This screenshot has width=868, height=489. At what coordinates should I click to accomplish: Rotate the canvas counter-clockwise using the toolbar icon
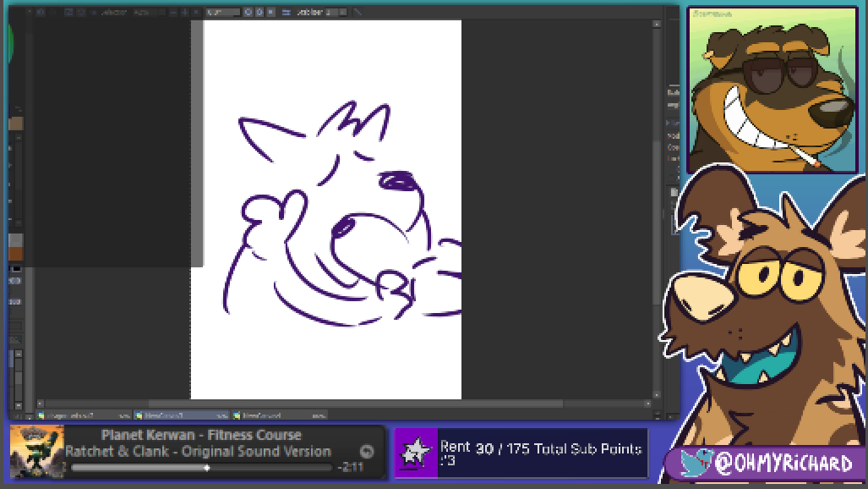point(248,13)
